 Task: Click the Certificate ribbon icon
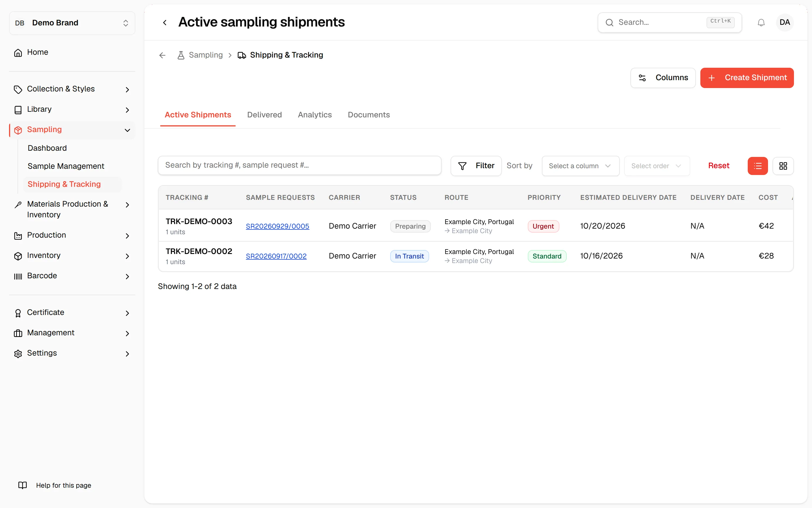click(18, 313)
